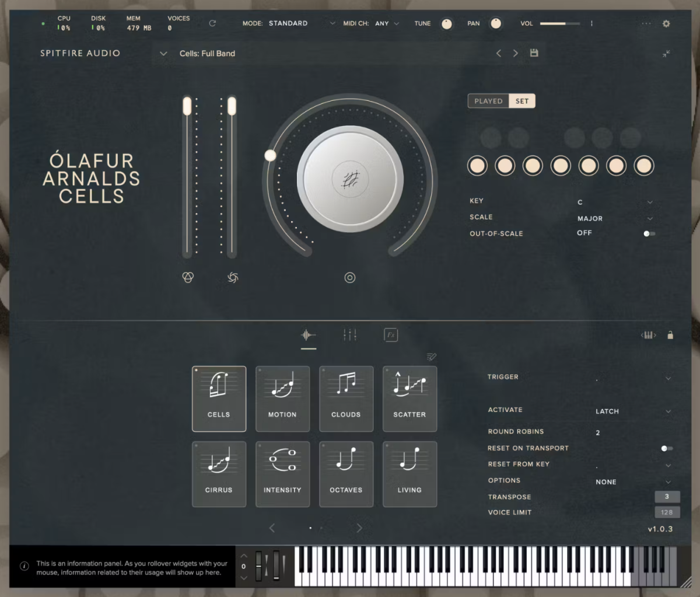Collapse the plugin view icon

(x=666, y=53)
